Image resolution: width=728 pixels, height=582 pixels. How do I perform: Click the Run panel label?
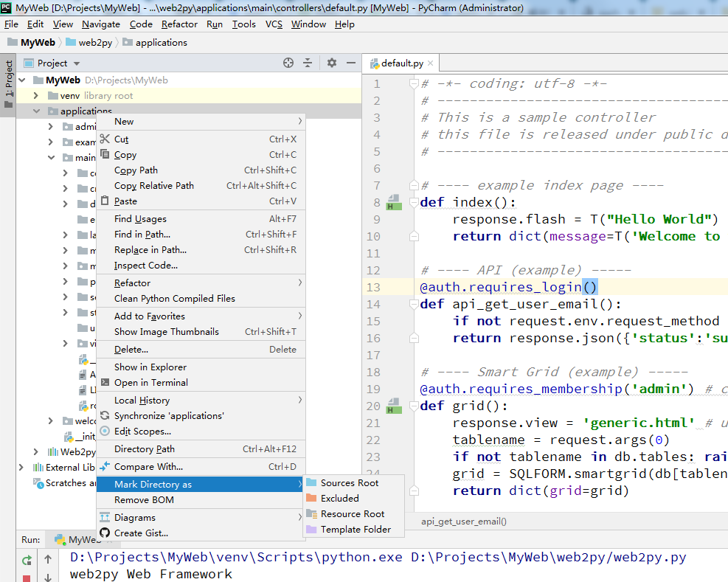tap(31, 540)
